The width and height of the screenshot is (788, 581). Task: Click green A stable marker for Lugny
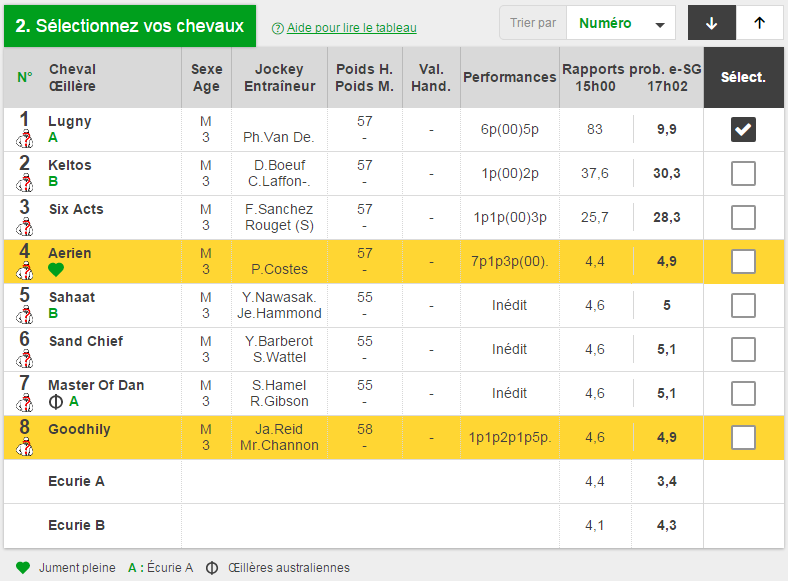click(x=53, y=138)
